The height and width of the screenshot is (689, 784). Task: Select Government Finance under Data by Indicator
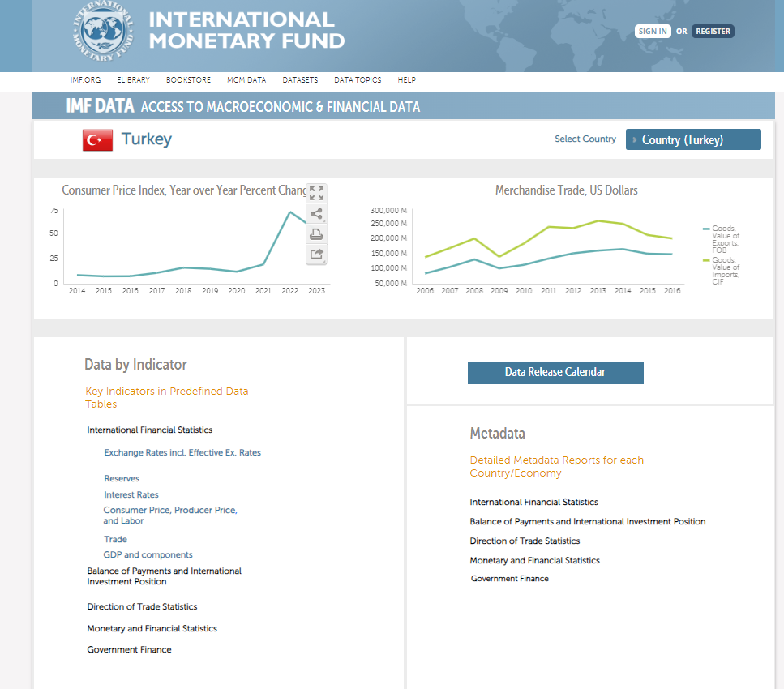point(129,649)
